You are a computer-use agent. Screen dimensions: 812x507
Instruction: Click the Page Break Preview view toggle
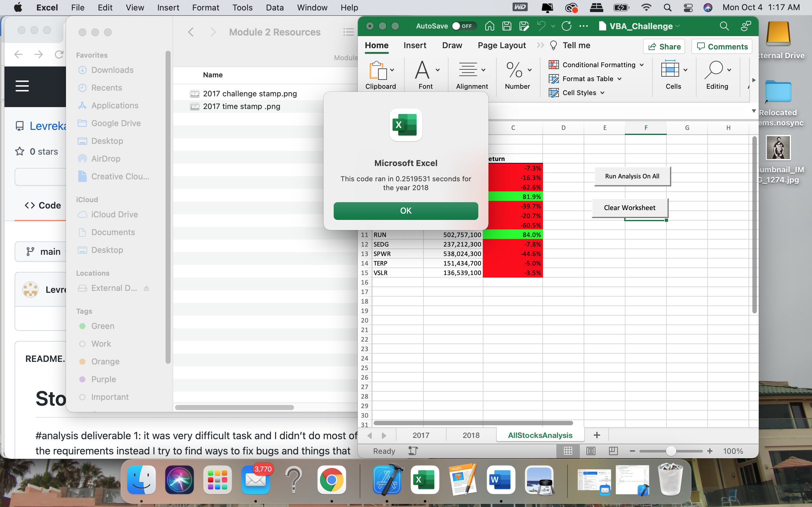[613, 451]
